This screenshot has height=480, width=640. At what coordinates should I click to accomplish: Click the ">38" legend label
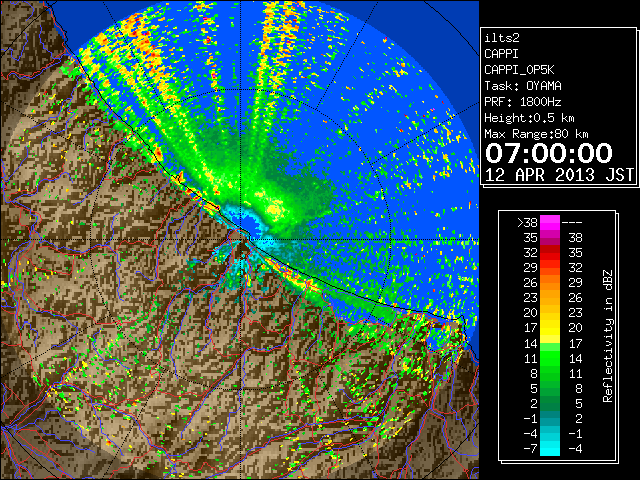tap(527, 222)
